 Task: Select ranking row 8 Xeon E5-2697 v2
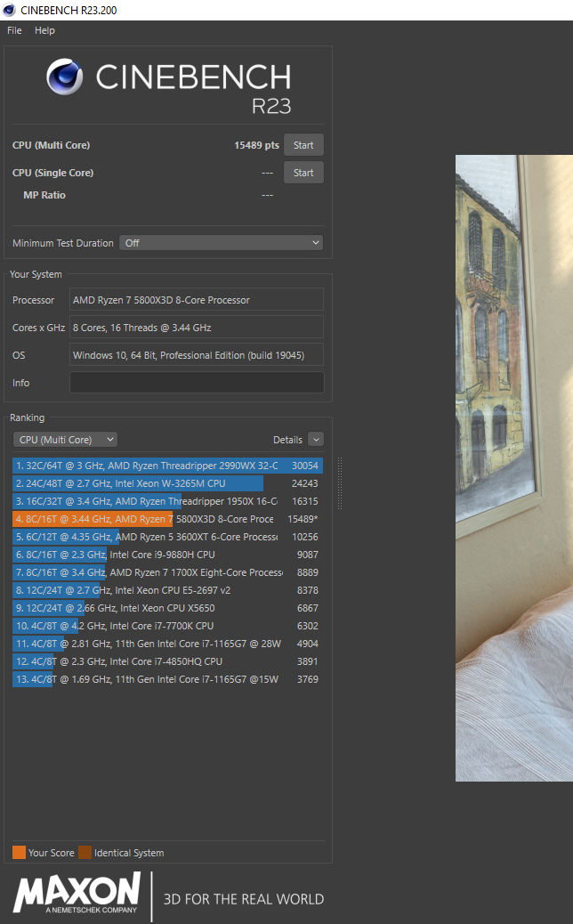tap(167, 590)
